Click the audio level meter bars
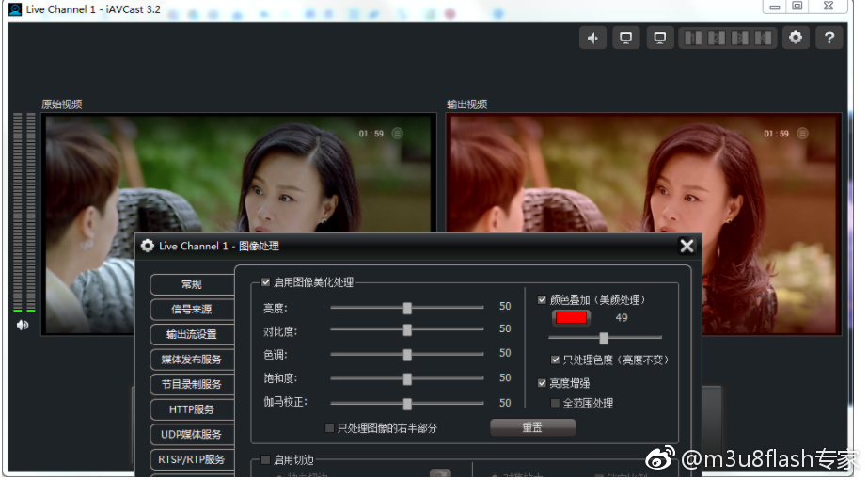Image resolution: width=868 pixels, height=480 pixels. pos(24,213)
